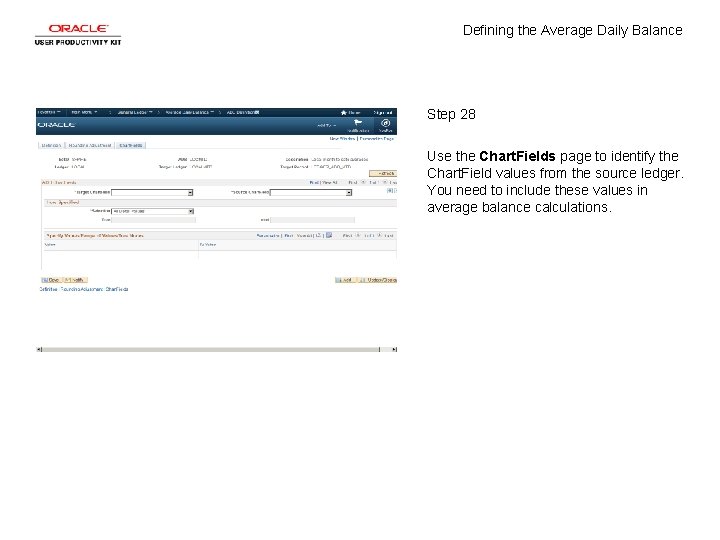Image resolution: width=720 pixels, height=540 pixels.
Task: Click the New Window link
Action: [x=342, y=138]
